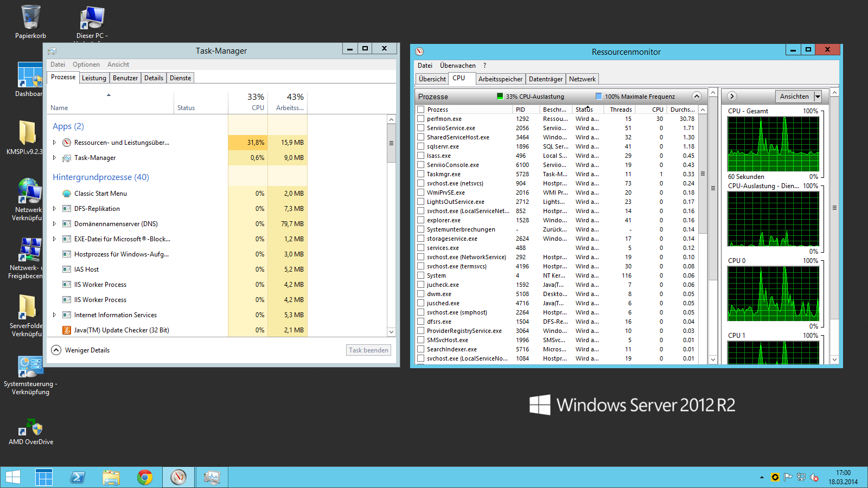The height and width of the screenshot is (488, 868).
Task: Open the ServerFolders shortcut on desktop
Action: [27, 316]
